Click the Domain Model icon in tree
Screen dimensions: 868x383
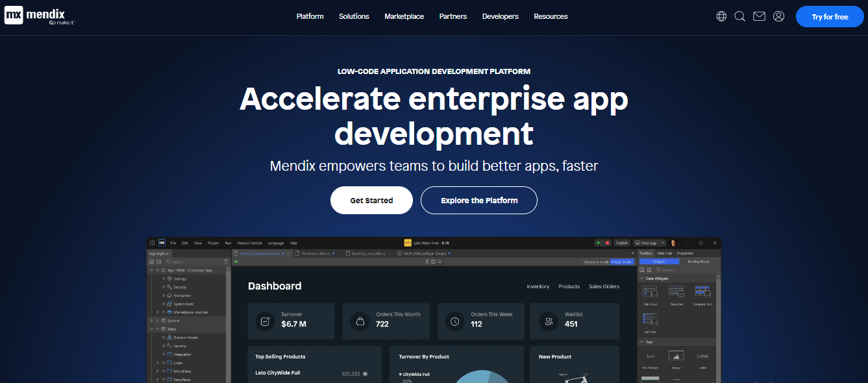tap(169, 338)
